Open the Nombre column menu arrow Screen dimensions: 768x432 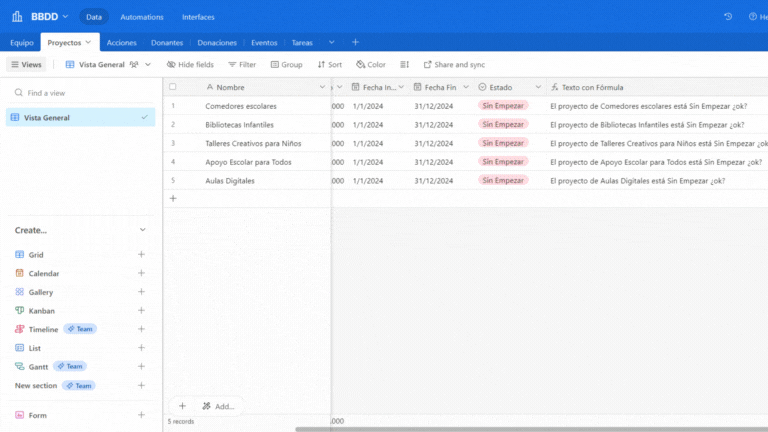(x=322, y=87)
